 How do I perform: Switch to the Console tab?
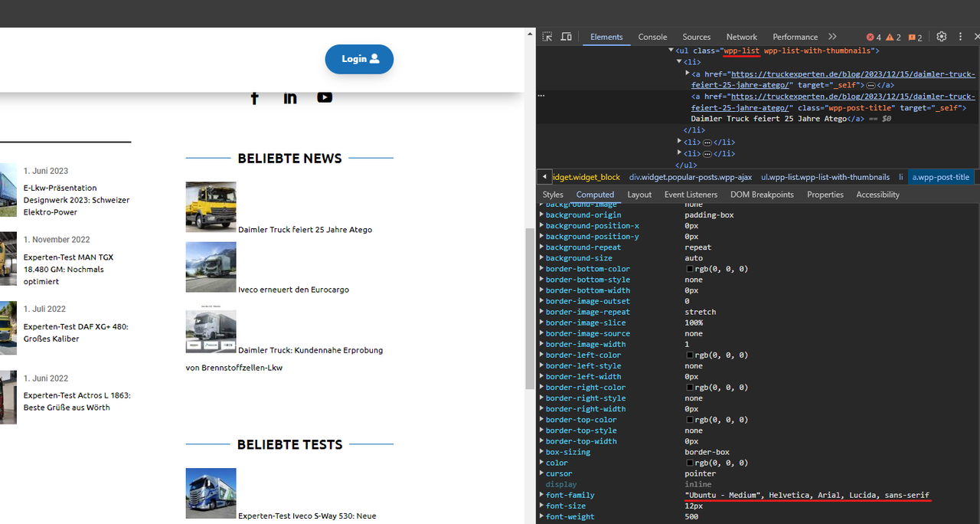click(652, 37)
